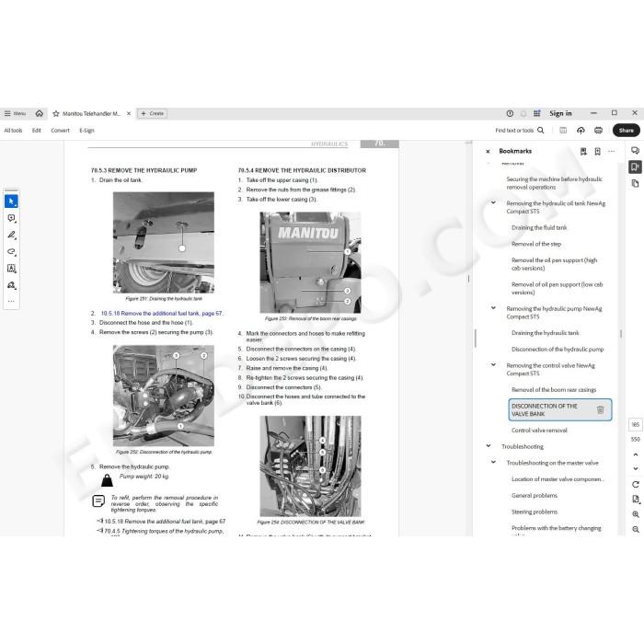Viewport: 644px width, 644px height.
Task: Choose the Select arrow tool
Action: pyautogui.click(x=11, y=201)
